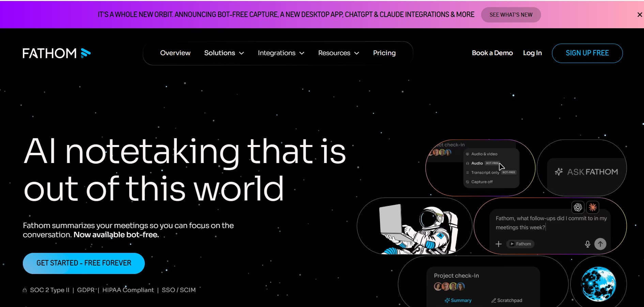Click the GDPR compliance text
644x307 pixels.
click(x=86, y=290)
